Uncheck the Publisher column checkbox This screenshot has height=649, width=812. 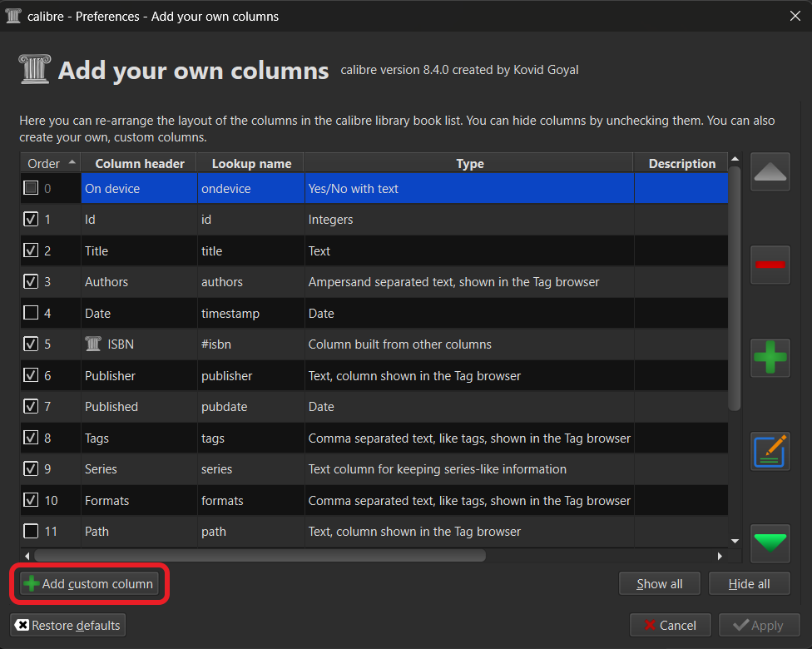(x=31, y=375)
